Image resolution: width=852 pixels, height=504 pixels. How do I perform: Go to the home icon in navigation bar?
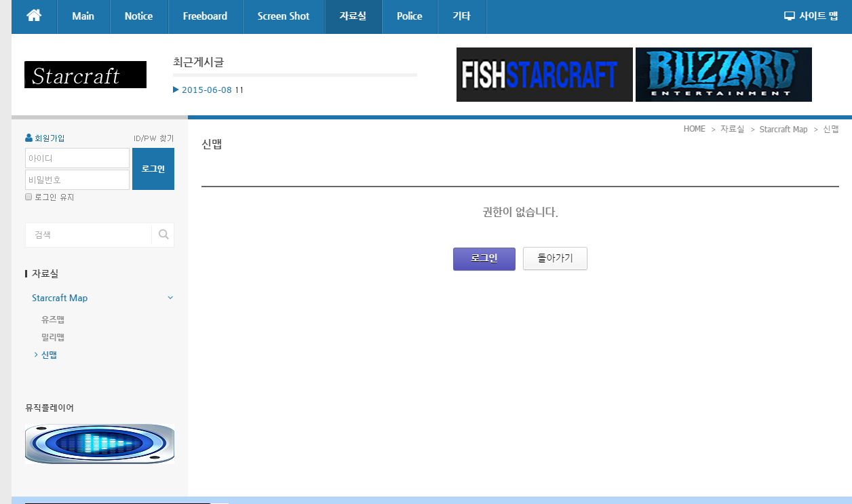[34, 16]
